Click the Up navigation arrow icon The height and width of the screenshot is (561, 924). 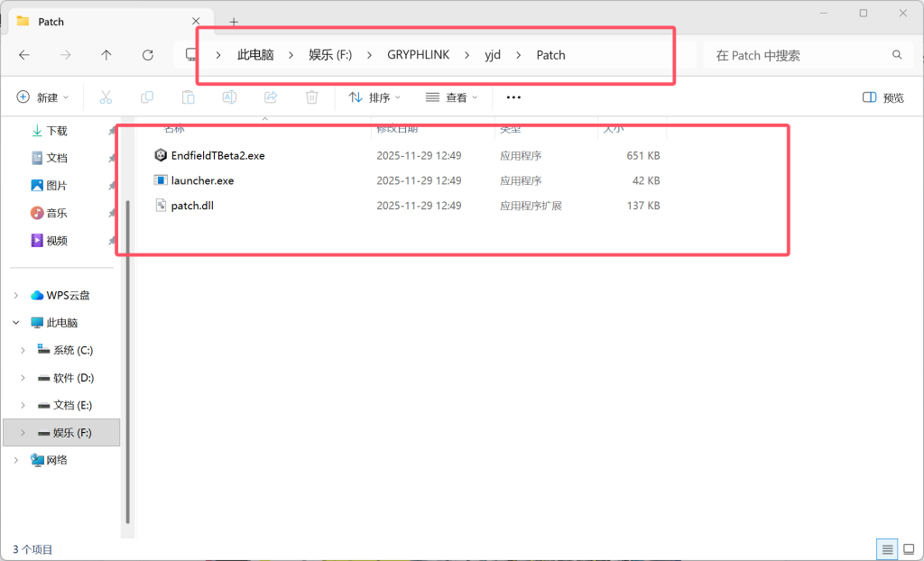(106, 54)
